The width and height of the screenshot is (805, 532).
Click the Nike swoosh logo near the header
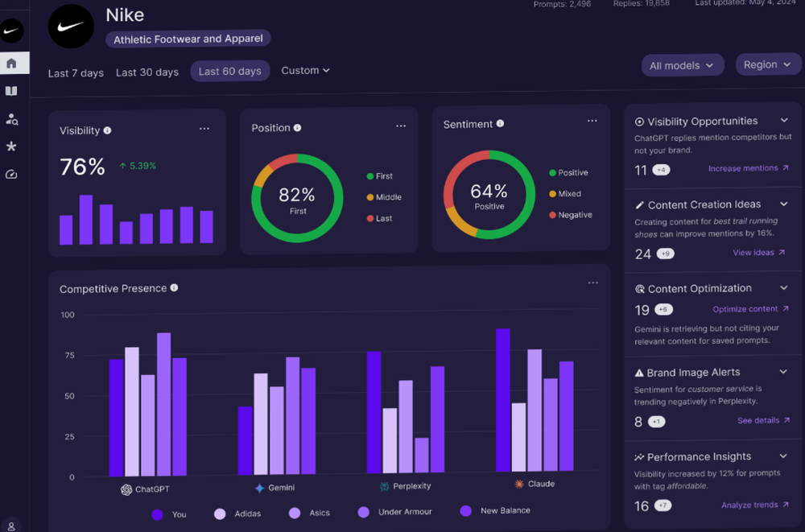71,26
